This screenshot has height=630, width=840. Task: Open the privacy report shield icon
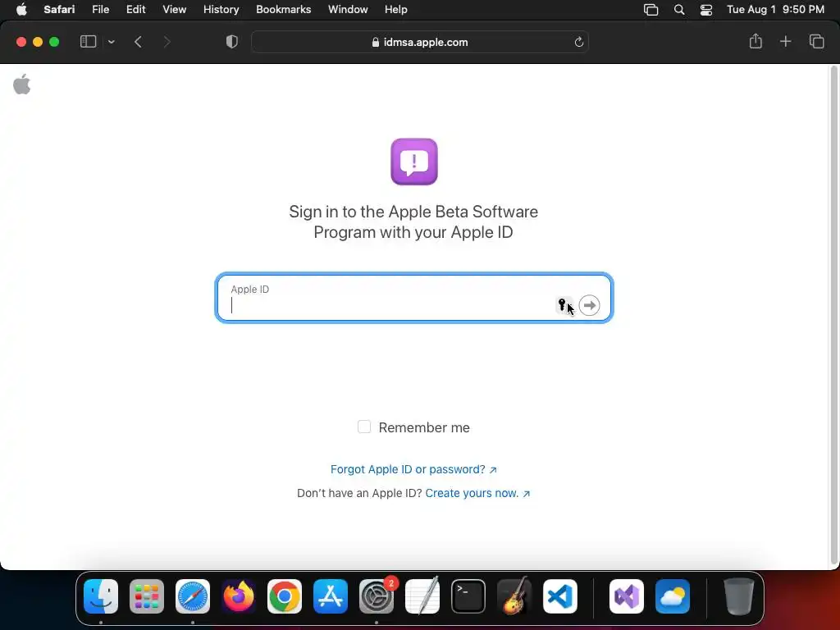coord(232,42)
